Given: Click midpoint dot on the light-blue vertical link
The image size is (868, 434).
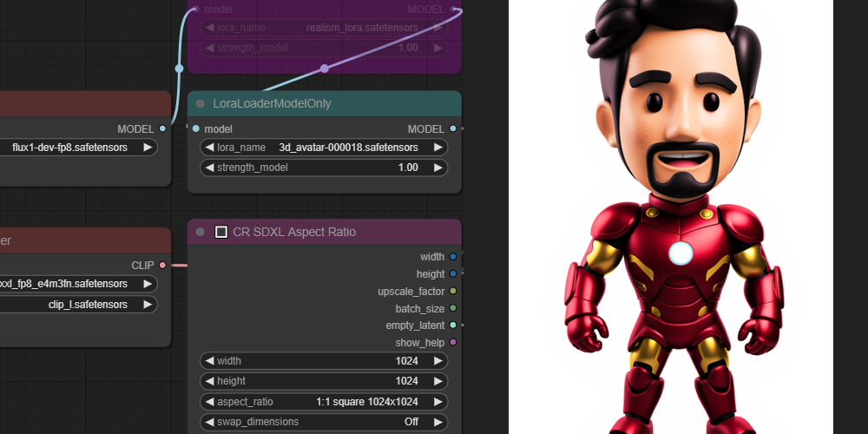Looking at the screenshot, I should click(179, 69).
